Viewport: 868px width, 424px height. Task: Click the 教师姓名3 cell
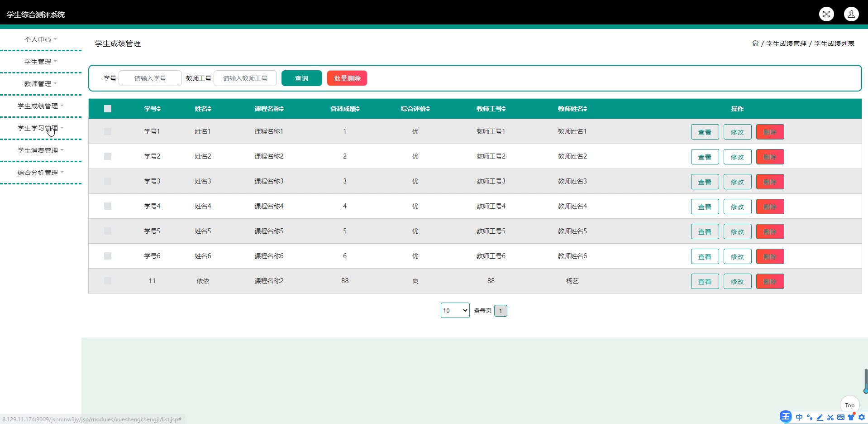point(572,181)
